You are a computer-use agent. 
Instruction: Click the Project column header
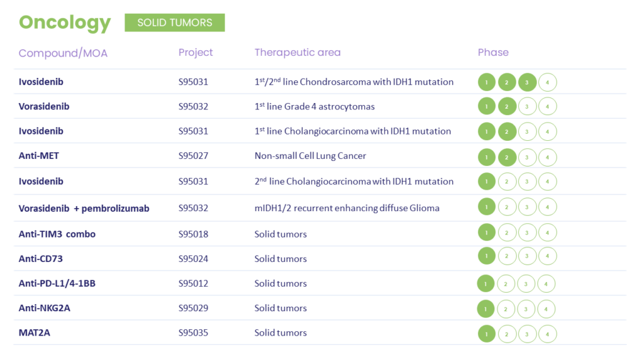pyautogui.click(x=196, y=53)
